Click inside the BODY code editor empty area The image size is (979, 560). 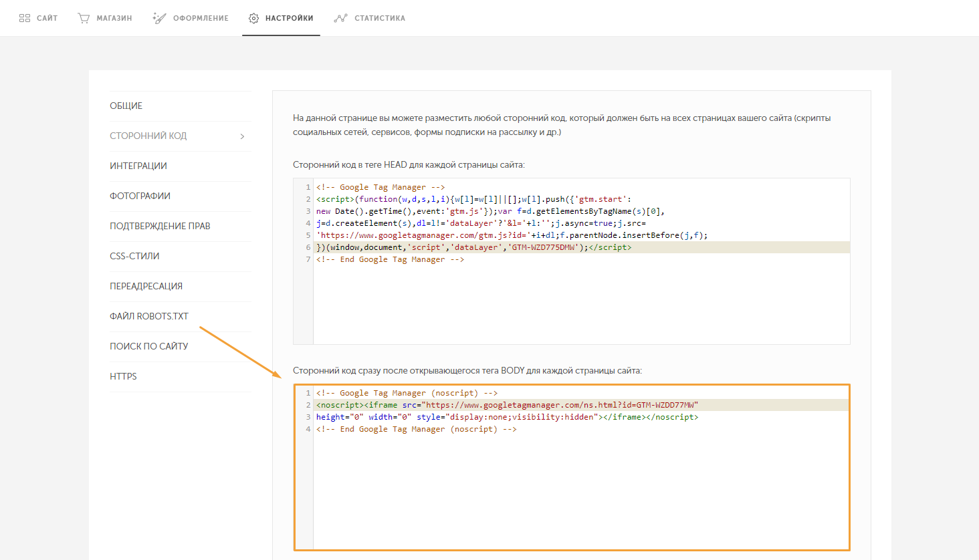click(x=582, y=491)
